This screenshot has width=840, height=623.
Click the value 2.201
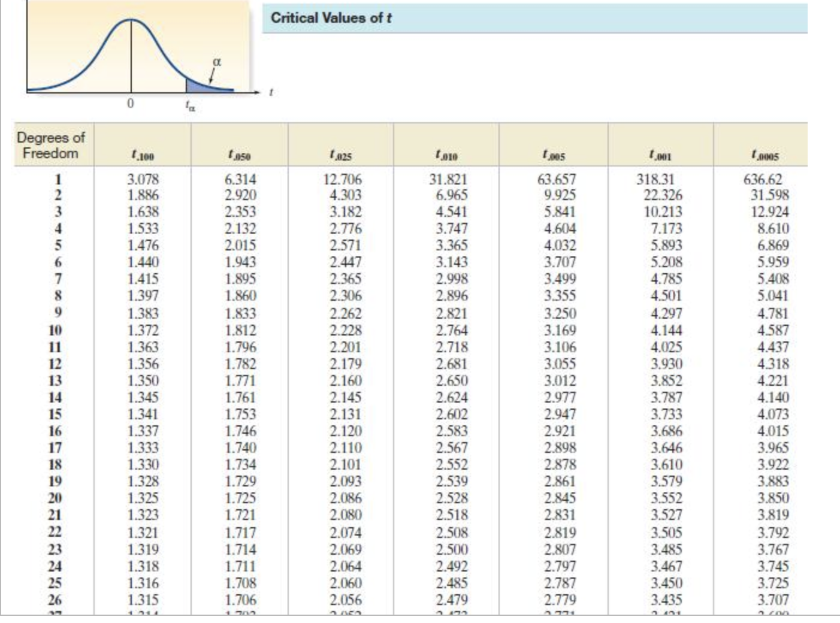point(346,347)
